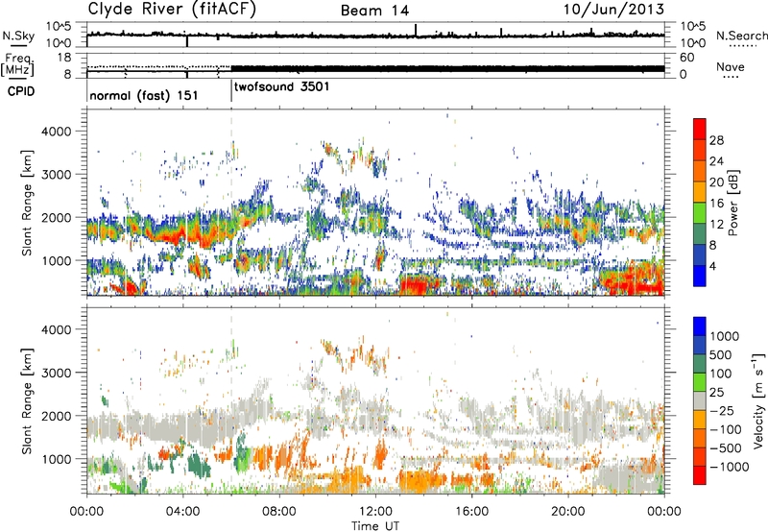
Task: Click the 'Velocity [m s-1]' color bar label
Action: click(x=758, y=400)
